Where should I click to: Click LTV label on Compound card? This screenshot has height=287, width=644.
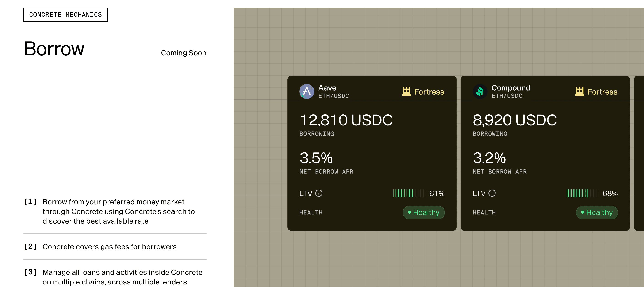pyautogui.click(x=479, y=193)
